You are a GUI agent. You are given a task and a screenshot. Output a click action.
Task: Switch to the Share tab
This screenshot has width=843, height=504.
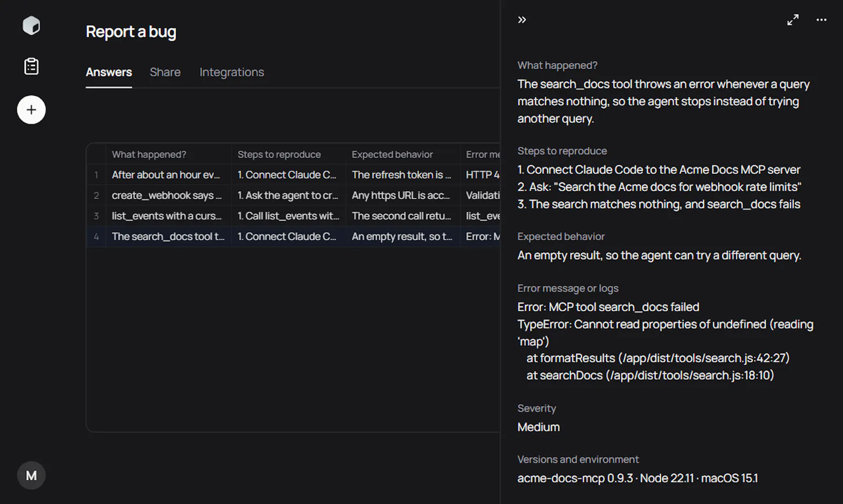pos(165,72)
